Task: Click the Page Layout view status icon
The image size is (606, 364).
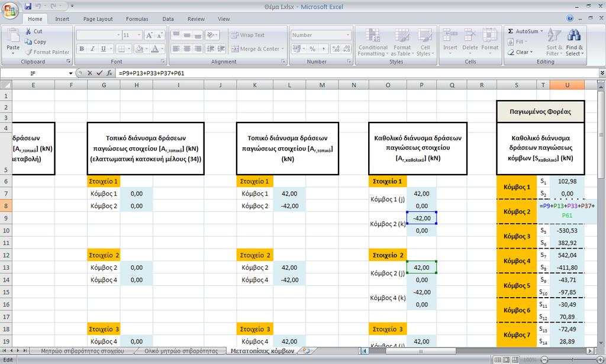Action: 507,360
